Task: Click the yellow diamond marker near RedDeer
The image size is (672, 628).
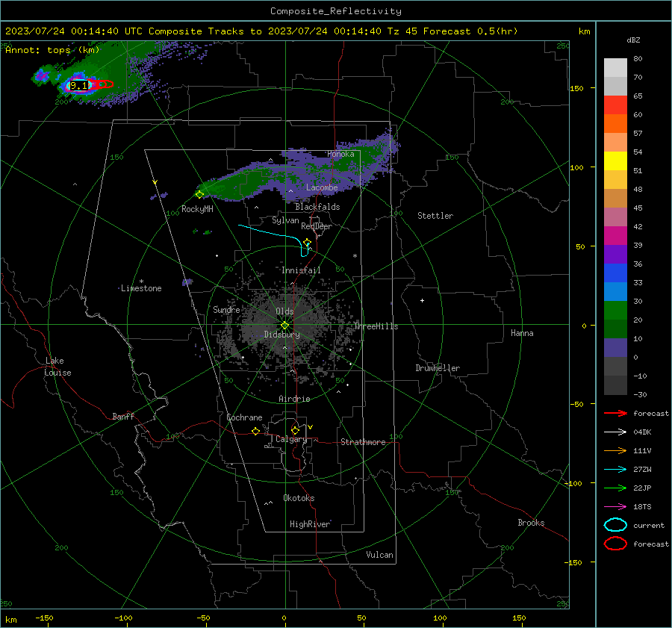Action: tap(307, 243)
